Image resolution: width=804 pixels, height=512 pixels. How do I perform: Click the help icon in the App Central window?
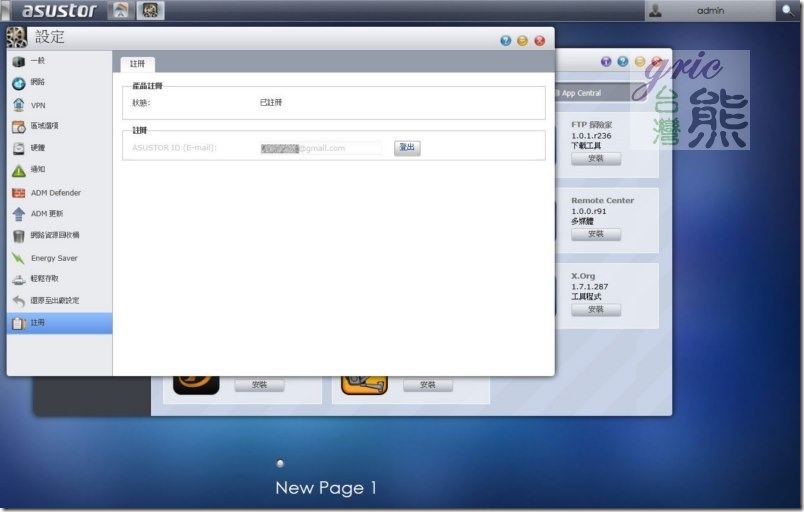click(x=623, y=62)
